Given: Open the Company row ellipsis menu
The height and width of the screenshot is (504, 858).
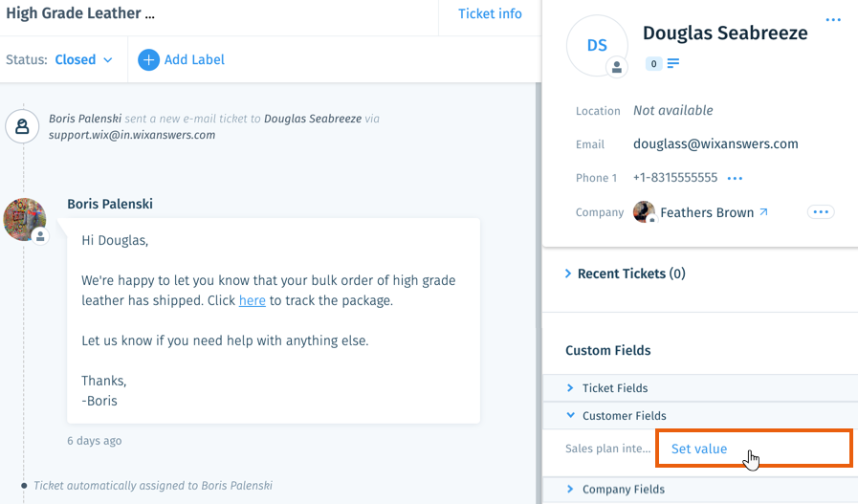Looking at the screenshot, I should [821, 212].
